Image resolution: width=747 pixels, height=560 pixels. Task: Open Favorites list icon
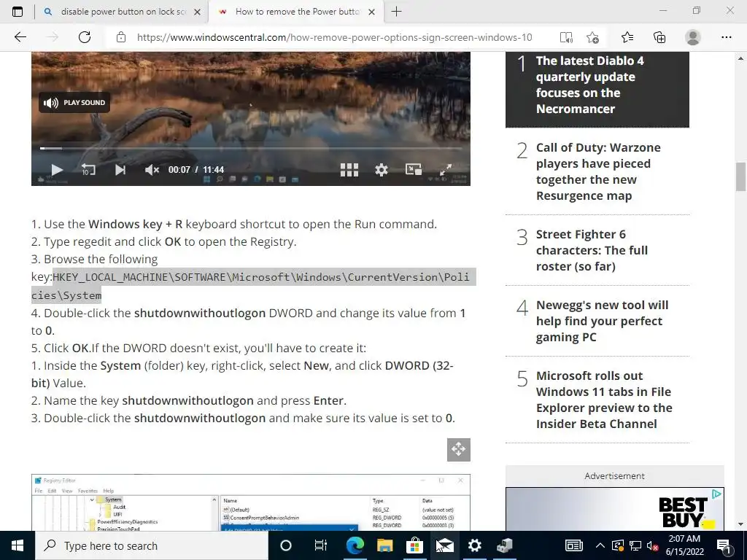(627, 37)
